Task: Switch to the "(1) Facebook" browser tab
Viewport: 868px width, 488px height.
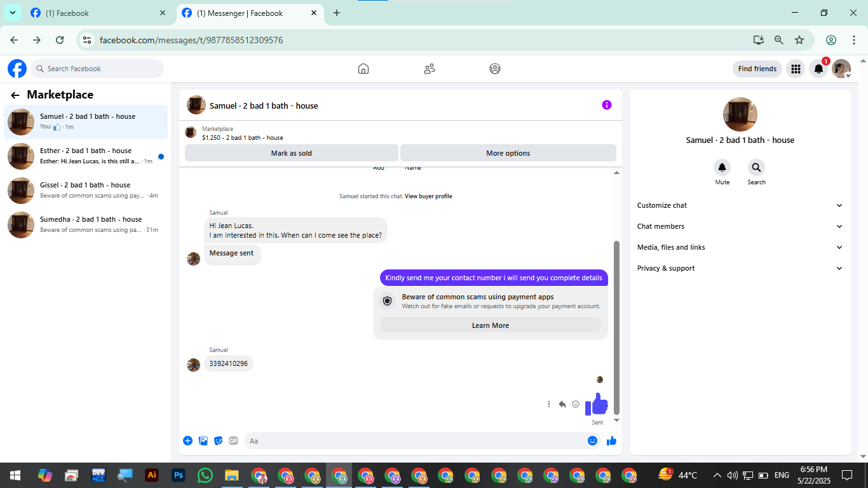Action: 98,13
